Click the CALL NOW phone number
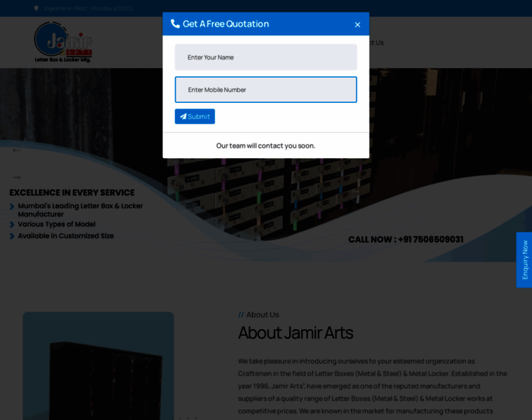Viewport: 532px width, 420px height. [406, 239]
